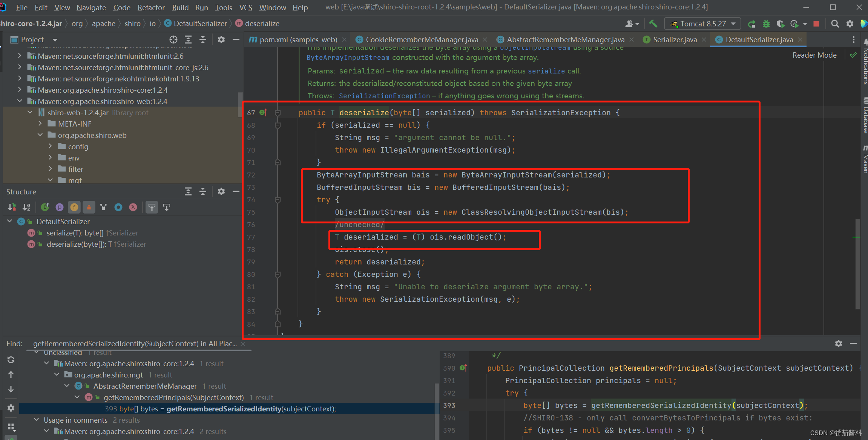Open Find panel settings gear on left
868x440 pixels.
coord(11,408)
